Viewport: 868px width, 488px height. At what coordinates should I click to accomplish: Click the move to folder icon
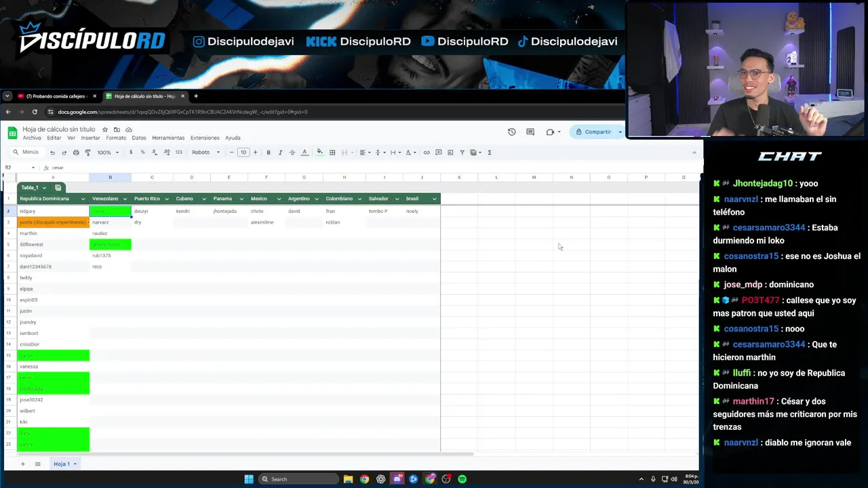tap(117, 129)
